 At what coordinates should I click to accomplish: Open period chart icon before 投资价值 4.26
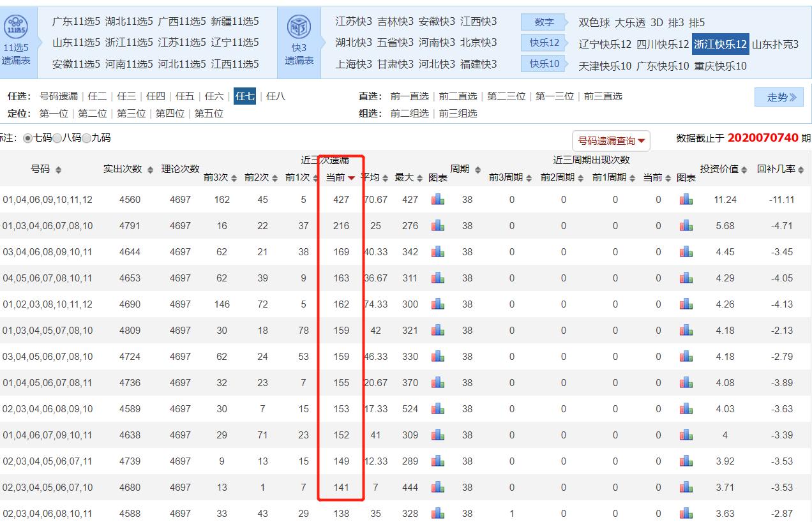click(686, 304)
